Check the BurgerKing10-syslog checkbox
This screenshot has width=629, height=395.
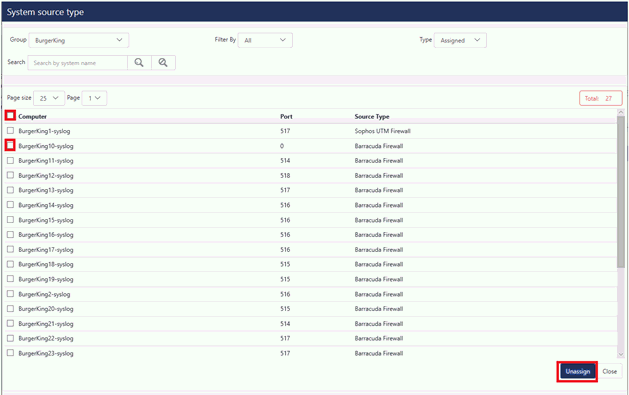pos(10,145)
